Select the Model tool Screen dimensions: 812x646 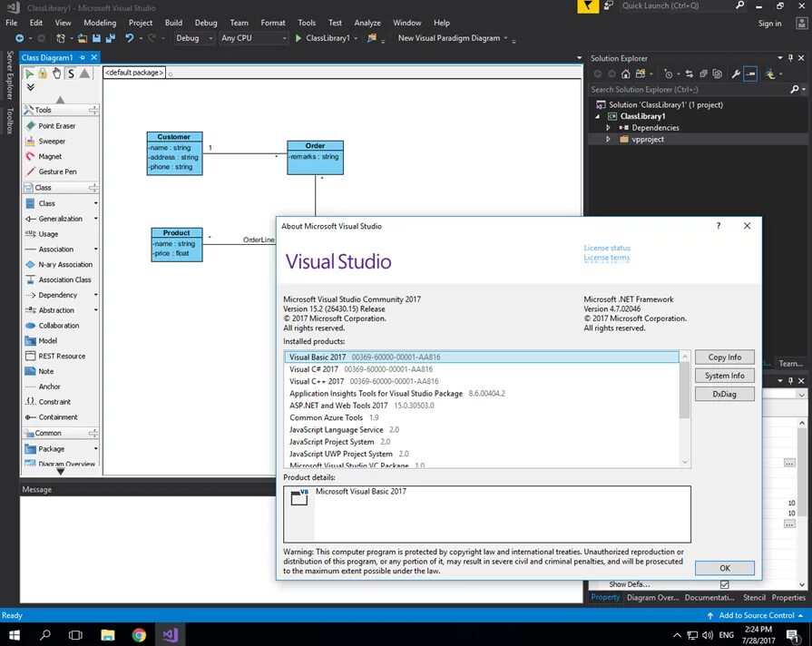pyautogui.click(x=41, y=340)
